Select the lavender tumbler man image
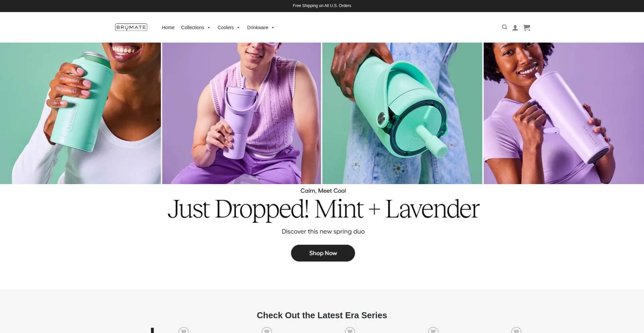Viewport: 644px width, 333px height. (x=241, y=113)
